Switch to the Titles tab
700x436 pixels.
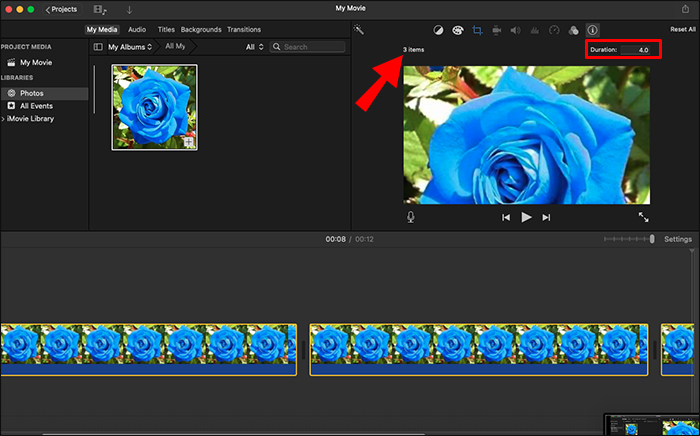coord(166,30)
